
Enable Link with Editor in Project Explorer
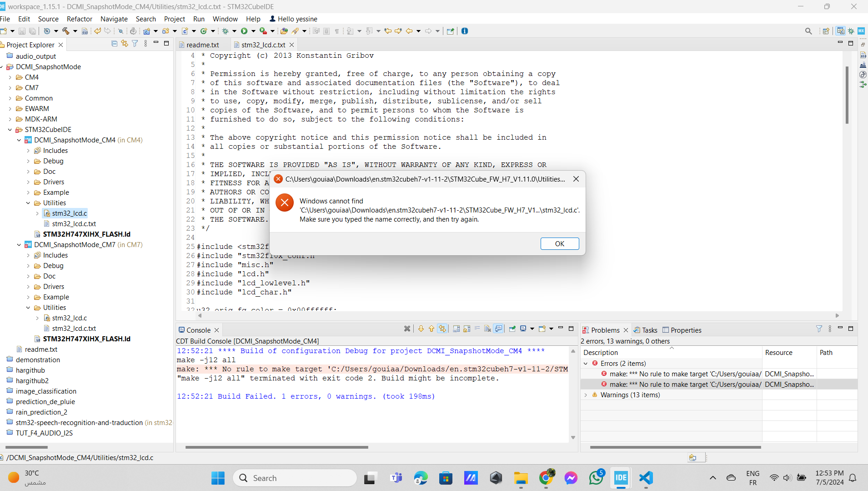pyautogui.click(x=125, y=43)
